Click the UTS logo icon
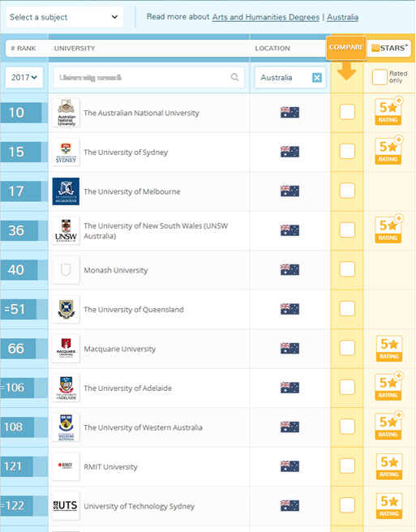Image resolution: width=416 pixels, height=532 pixels. pos(66,506)
